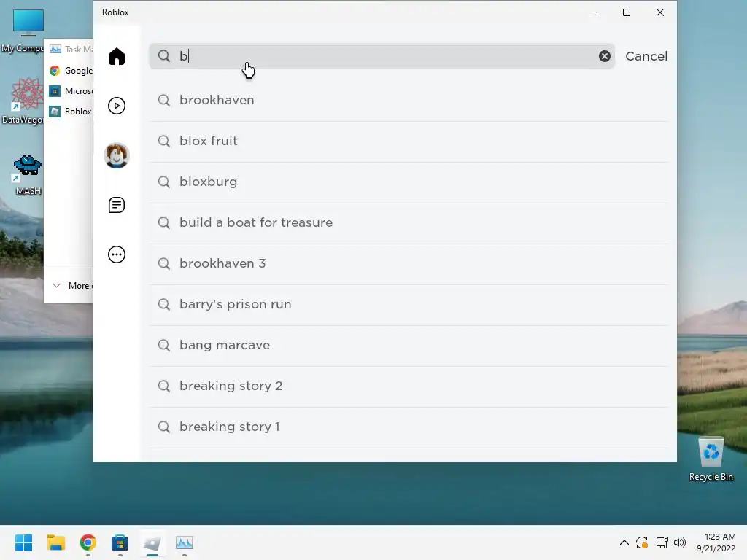The width and height of the screenshot is (747, 560).
Task: Expand More details in Task Manager window
Action: pyautogui.click(x=71, y=286)
